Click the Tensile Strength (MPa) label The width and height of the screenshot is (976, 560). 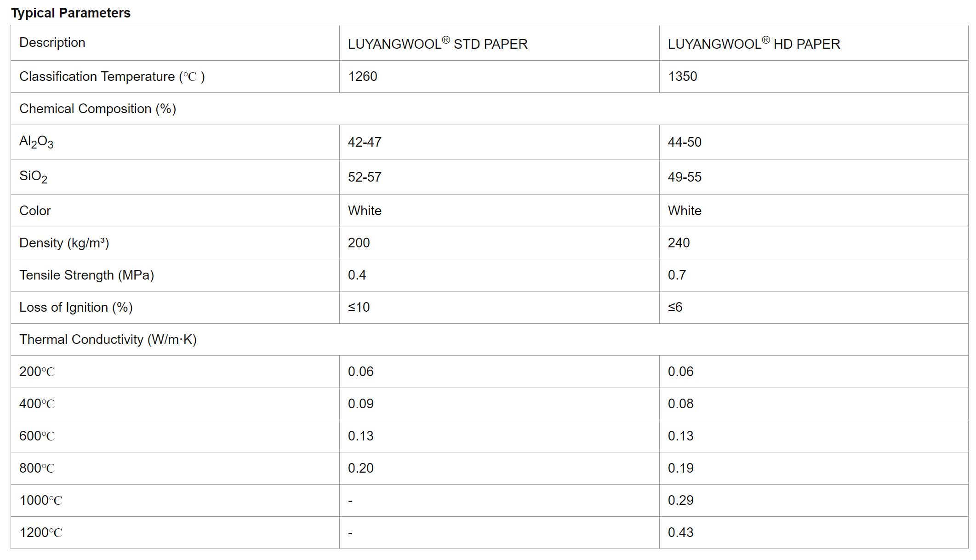tap(87, 275)
